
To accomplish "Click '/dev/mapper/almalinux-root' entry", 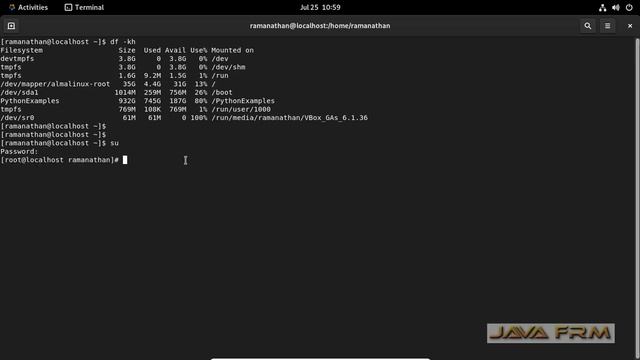I will pyautogui.click(x=55, y=84).
